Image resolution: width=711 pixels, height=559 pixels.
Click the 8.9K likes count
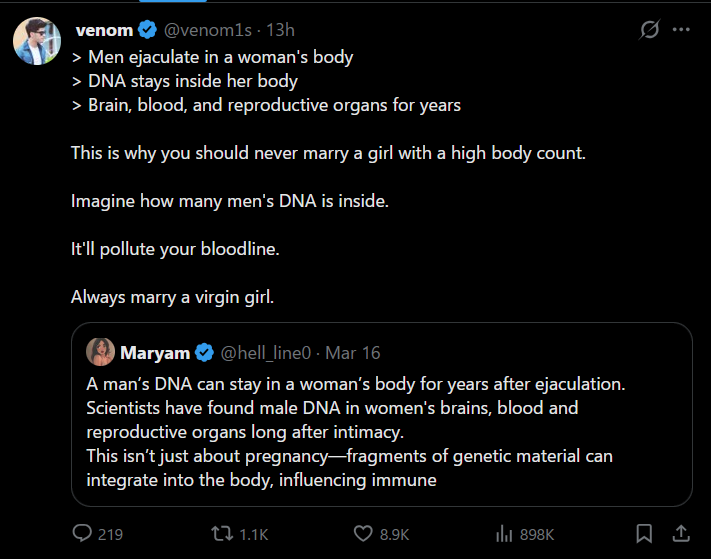pyautogui.click(x=395, y=534)
